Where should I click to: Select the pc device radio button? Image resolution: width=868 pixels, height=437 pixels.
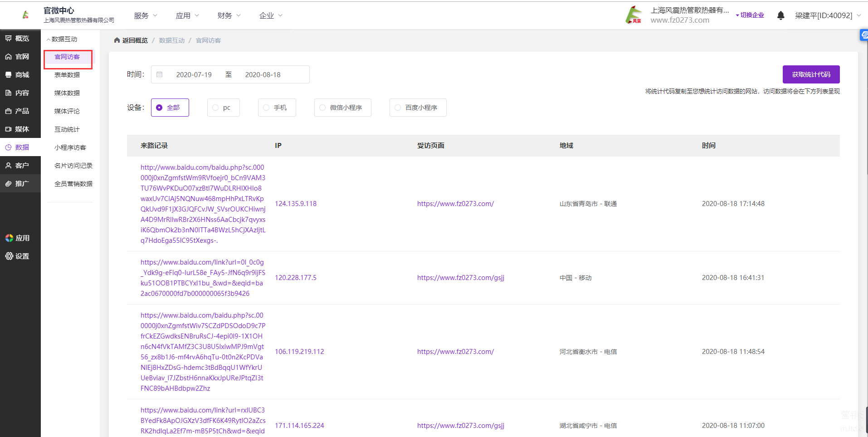(216, 108)
